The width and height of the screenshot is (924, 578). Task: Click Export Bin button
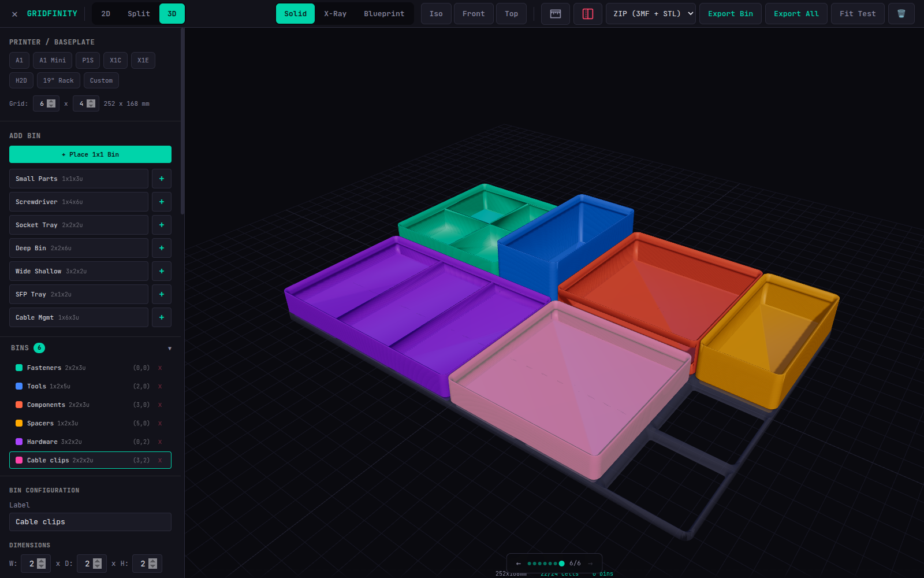(731, 14)
